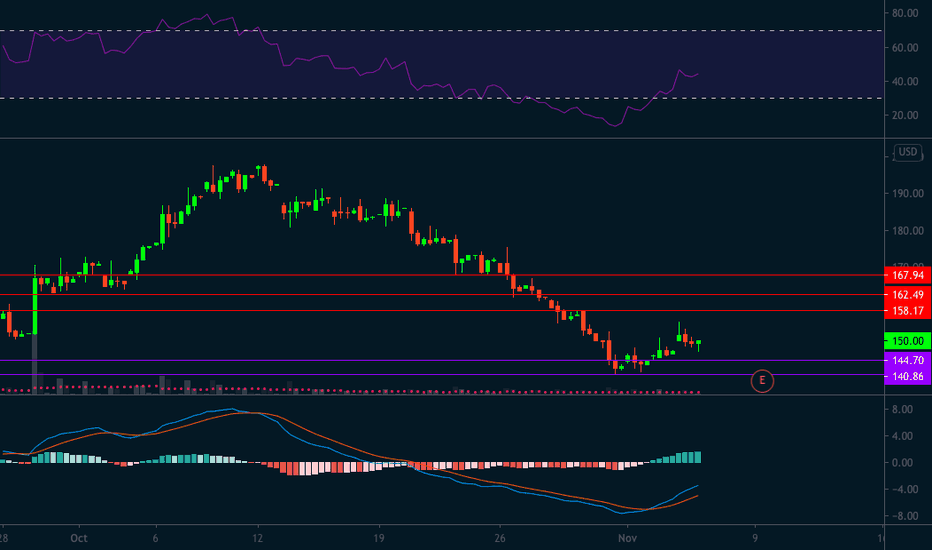Screen dimensions: 932x550
Task: Click the 26 date label on time axis
Action: (500, 538)
